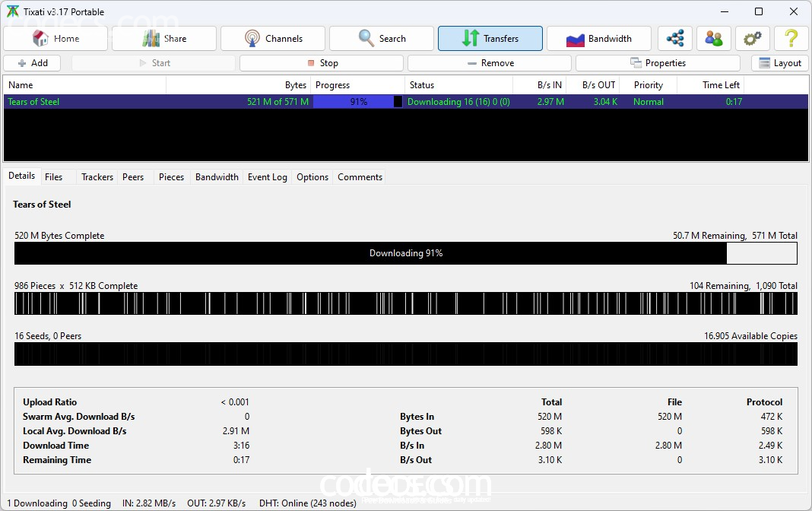Click the status bar 1 Downloading 0 Seeding text
This screenshot has width=812, height=511.
pyautogui.click(x=59, y=503)
